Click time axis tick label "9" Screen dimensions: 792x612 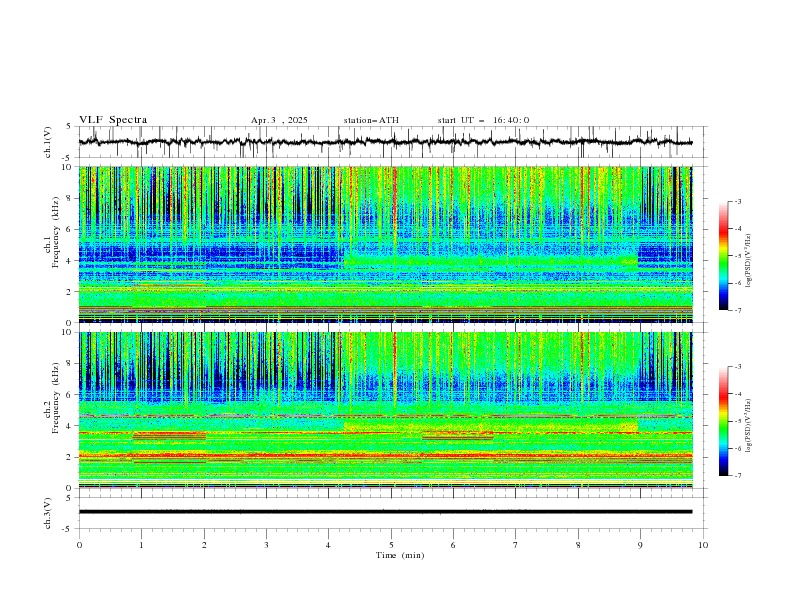point(640,545)
